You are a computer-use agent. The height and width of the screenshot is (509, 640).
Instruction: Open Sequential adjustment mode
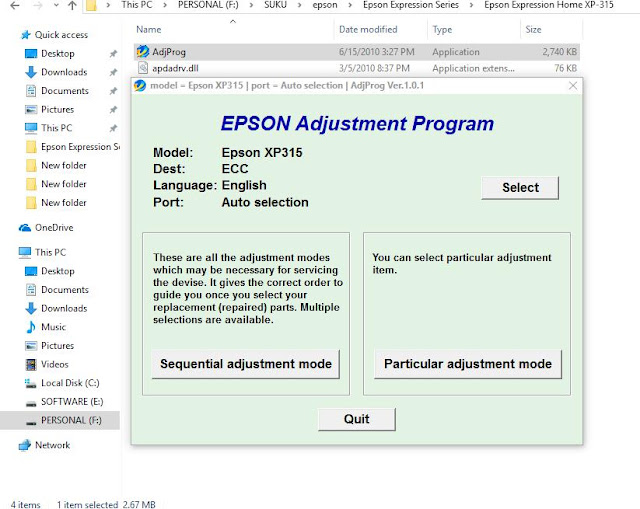(246, 364)
